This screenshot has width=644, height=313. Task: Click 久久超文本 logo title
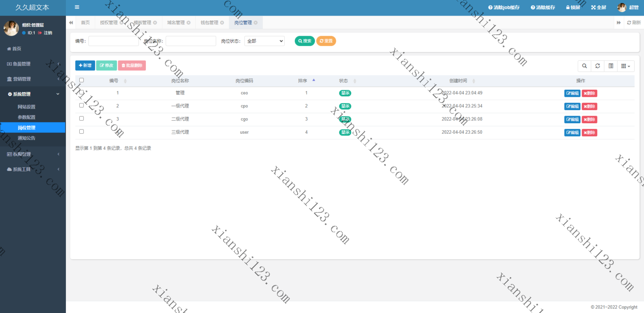point(32,8)
